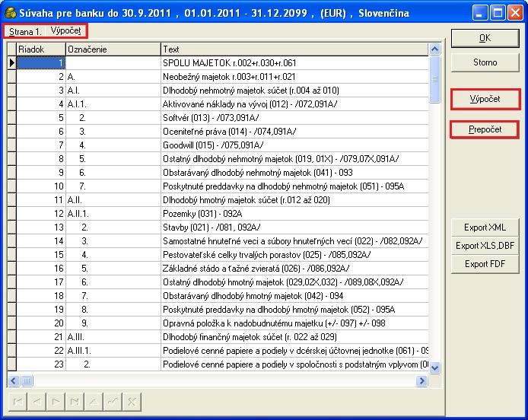528x420 pixels.
Task: Click the Výpočet button on right panel
Action: [485, 99]
